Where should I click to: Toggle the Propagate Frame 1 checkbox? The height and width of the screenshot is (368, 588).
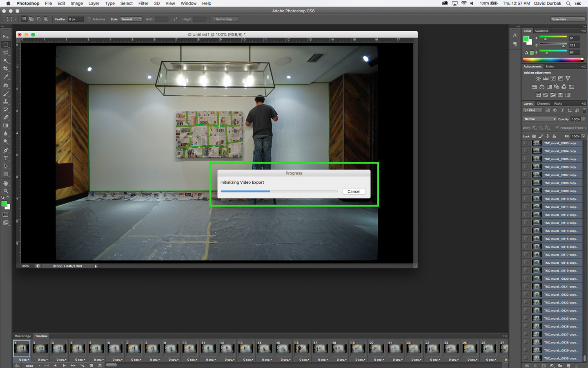click(557, 128)
